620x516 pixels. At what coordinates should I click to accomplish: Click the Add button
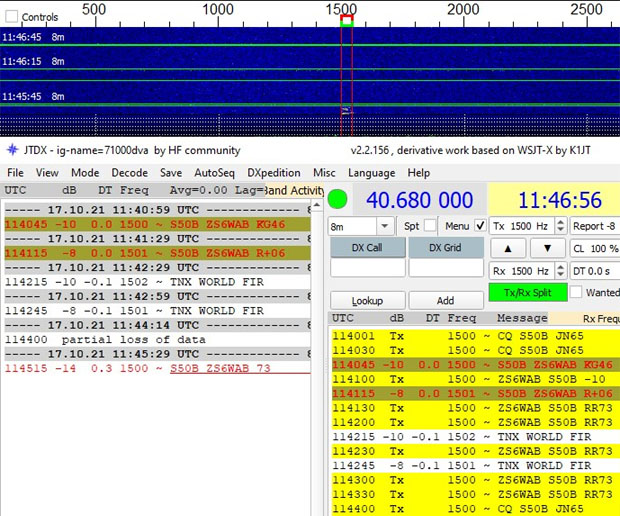(446, 301)
